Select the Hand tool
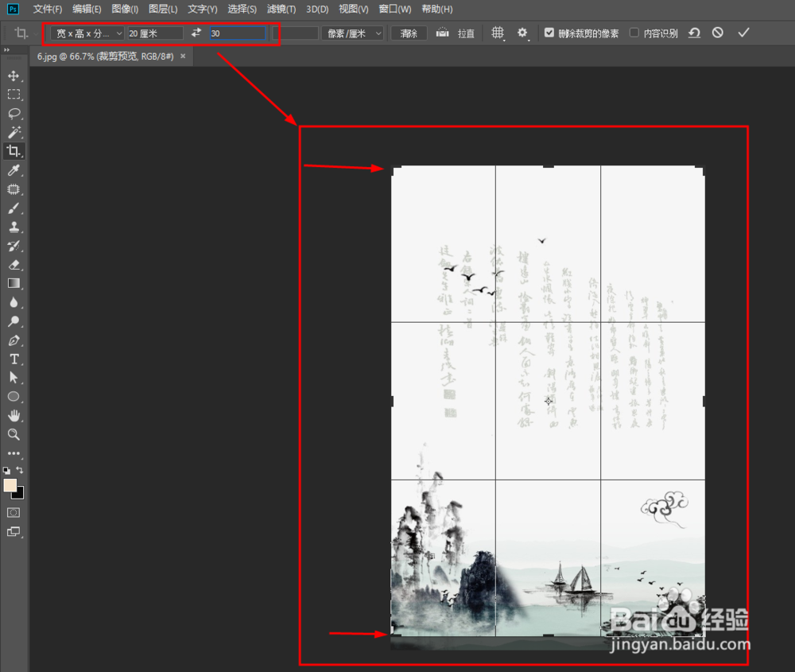 [x=14, y=415]
